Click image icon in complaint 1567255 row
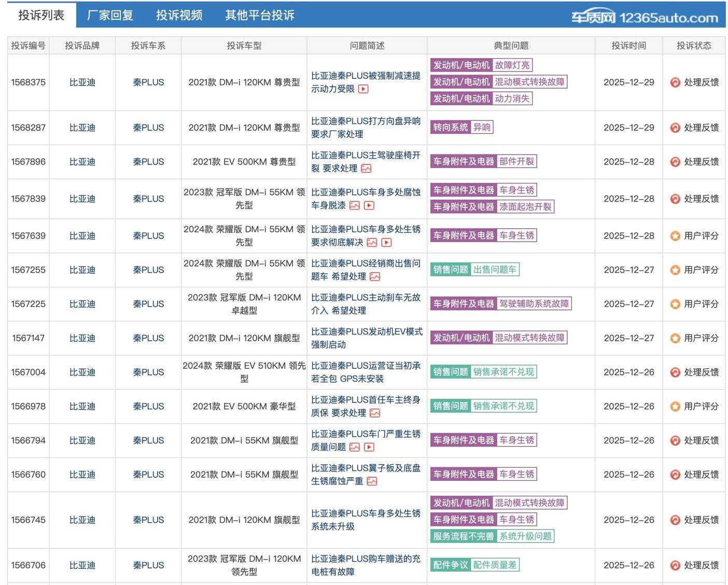This screenshot has width=728, height=585. tap(375, 276)
